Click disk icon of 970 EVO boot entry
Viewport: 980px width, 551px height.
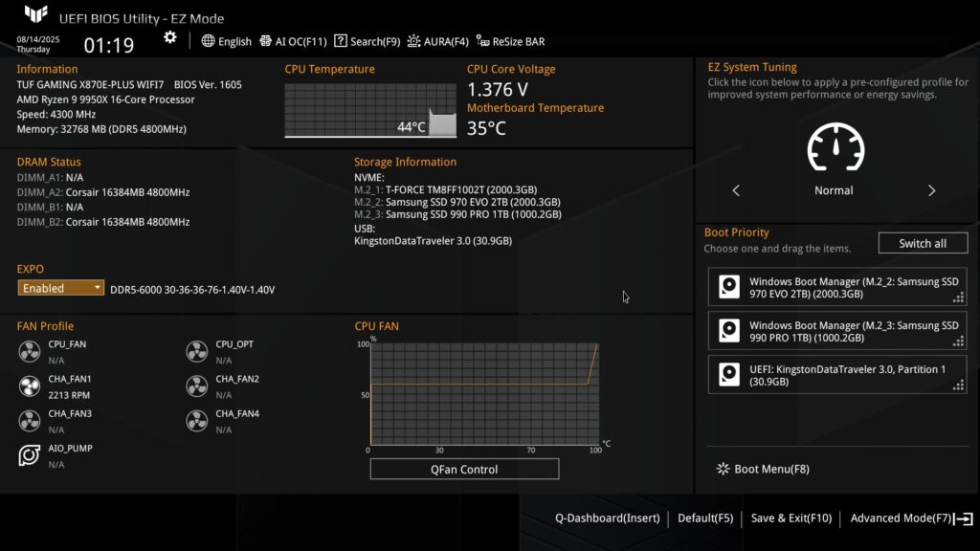pyautogui.click(x=729, y=287)
